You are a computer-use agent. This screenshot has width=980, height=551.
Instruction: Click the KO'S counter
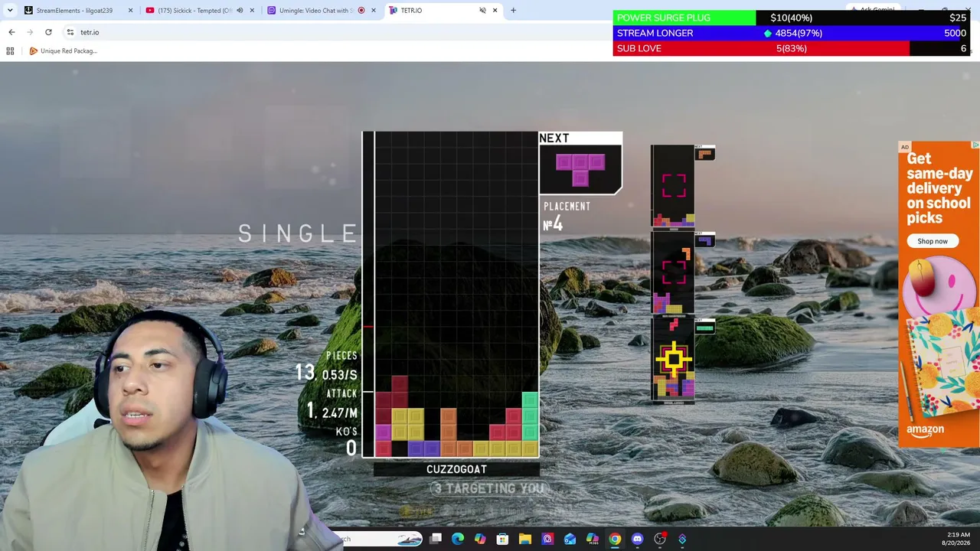pyautogui.click(x=346, y=441)
